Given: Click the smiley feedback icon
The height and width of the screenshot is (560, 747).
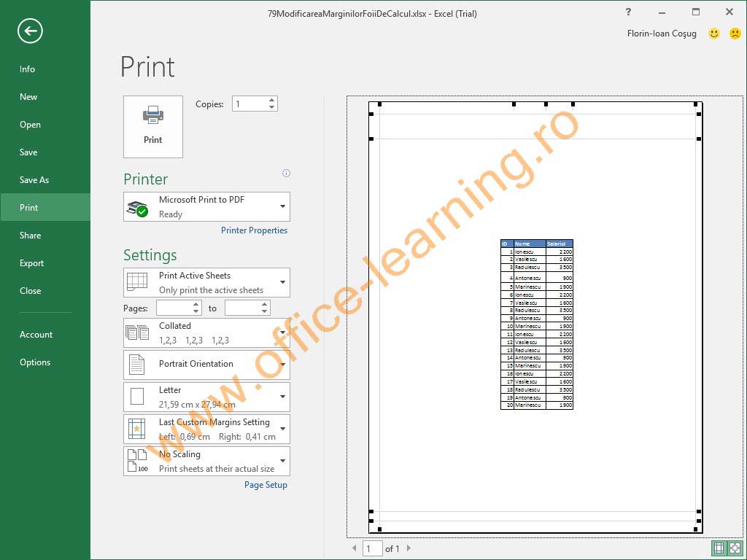Looking at the screenshot, I should click(x=713, y=34).
